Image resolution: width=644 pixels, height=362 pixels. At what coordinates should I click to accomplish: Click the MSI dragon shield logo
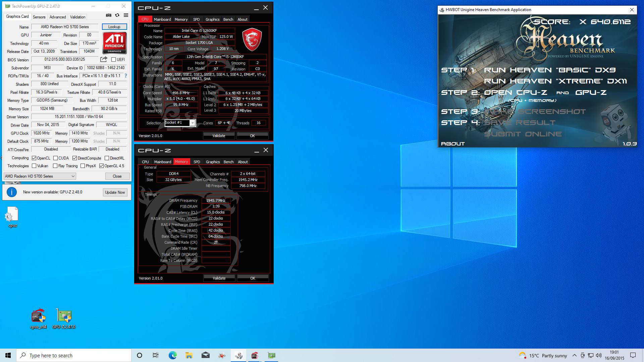252,40
